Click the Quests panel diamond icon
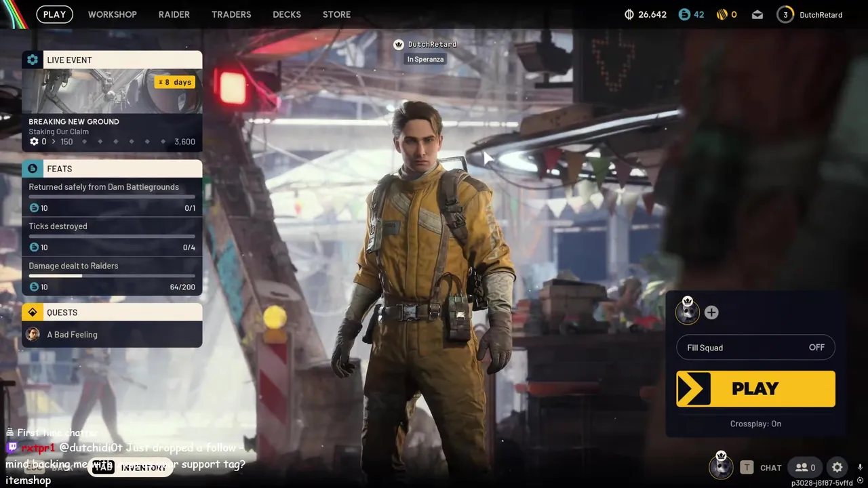The height and width of the screenshot is (488, 868). coord(33,312)
